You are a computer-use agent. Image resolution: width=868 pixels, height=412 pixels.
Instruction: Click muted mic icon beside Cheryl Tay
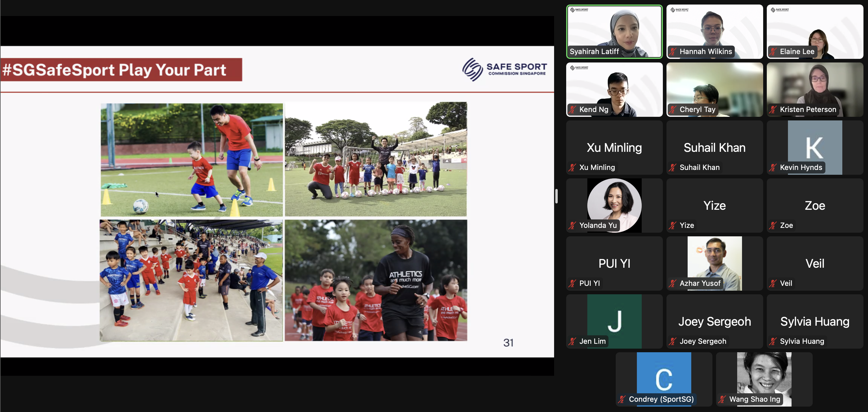coord(673,109)
